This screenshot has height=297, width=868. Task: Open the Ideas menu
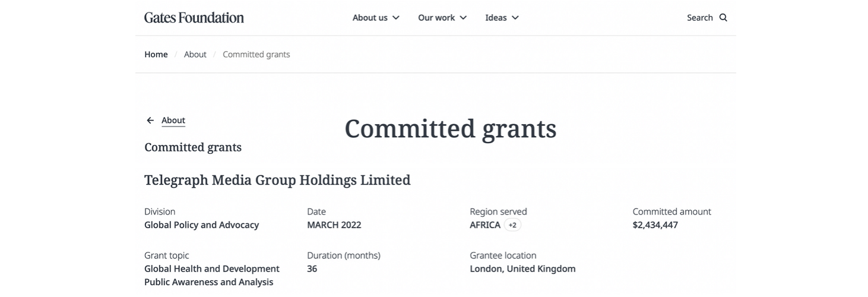click(x=496, y=18)
